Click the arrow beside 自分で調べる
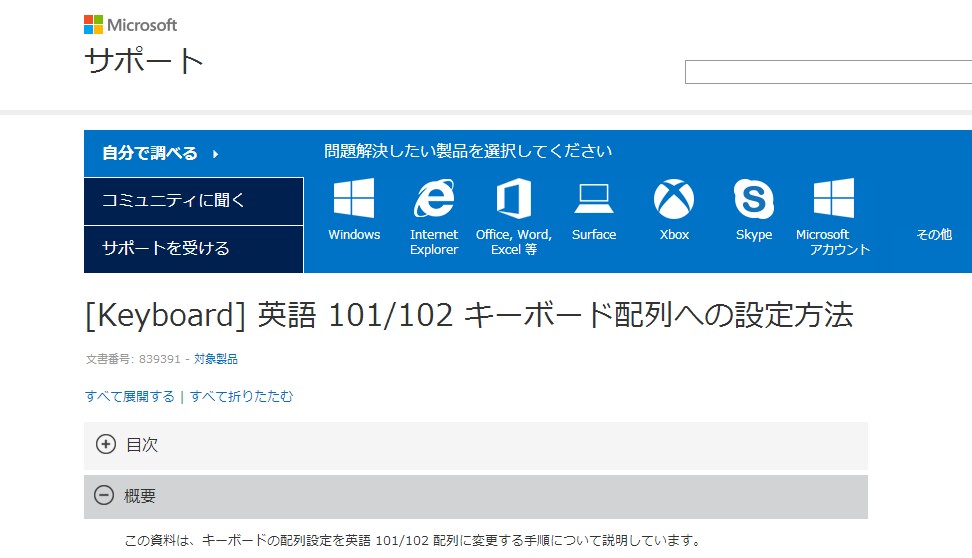 [x=215, y=154]
